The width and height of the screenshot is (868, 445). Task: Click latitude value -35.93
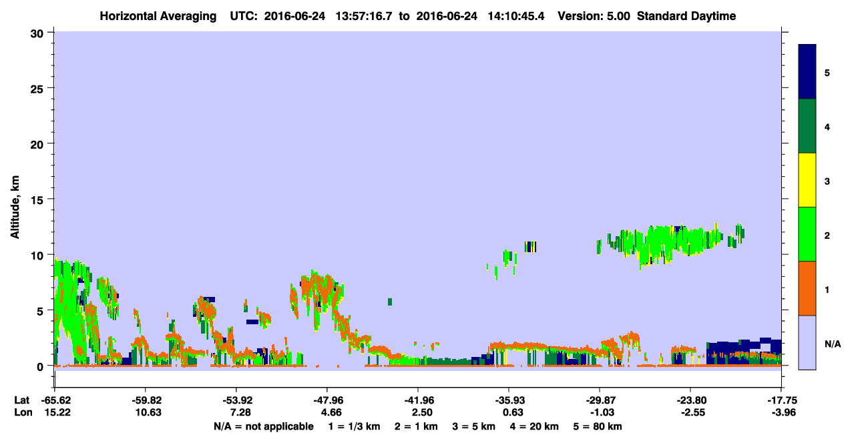[x=509, y=400]
